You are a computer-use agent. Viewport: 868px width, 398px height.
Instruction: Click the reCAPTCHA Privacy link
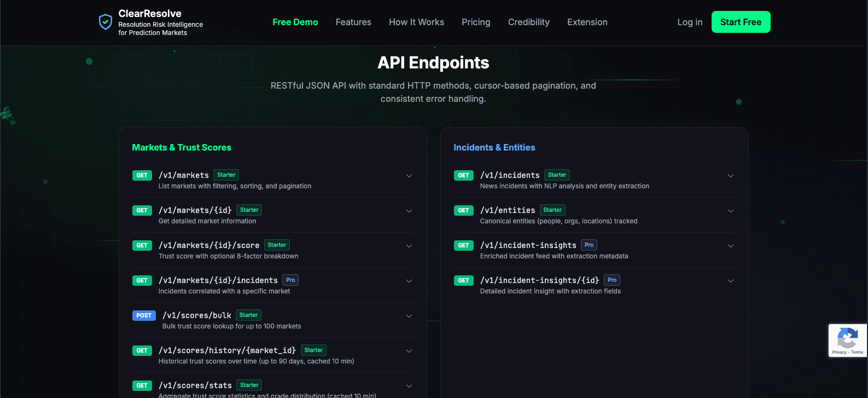839,352
